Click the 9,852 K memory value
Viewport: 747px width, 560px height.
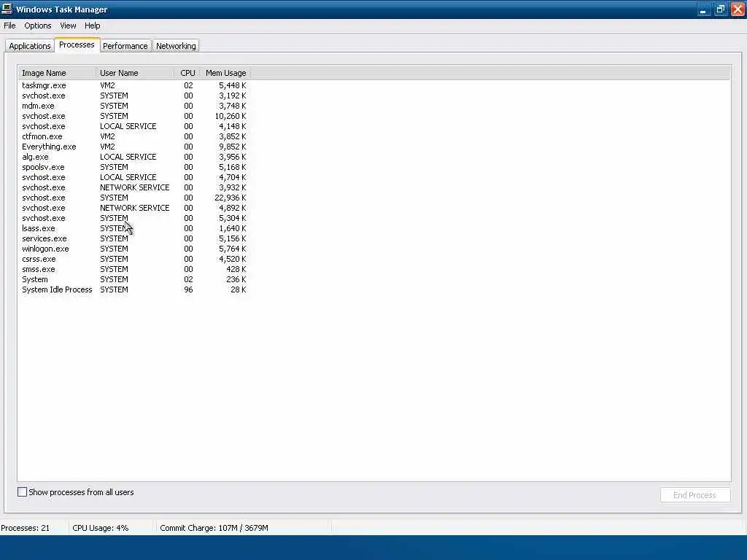(233, 147)
